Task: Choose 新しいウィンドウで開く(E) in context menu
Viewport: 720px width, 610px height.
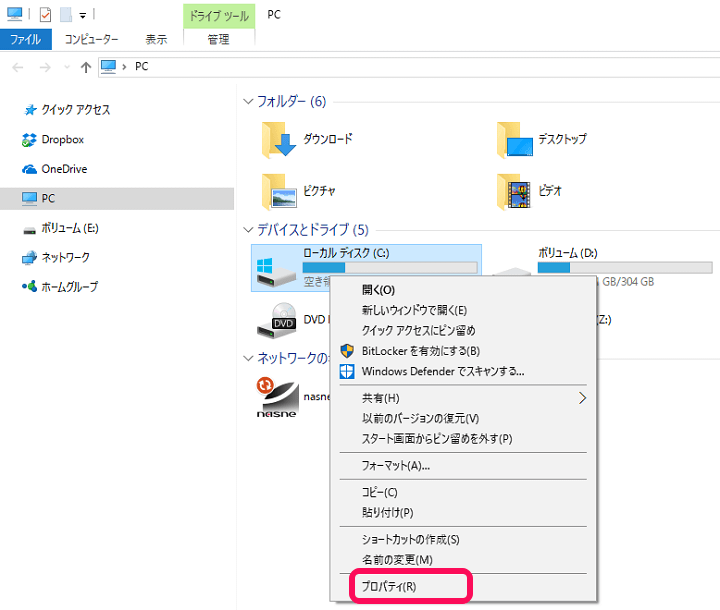Action: [x=463, y=310]
